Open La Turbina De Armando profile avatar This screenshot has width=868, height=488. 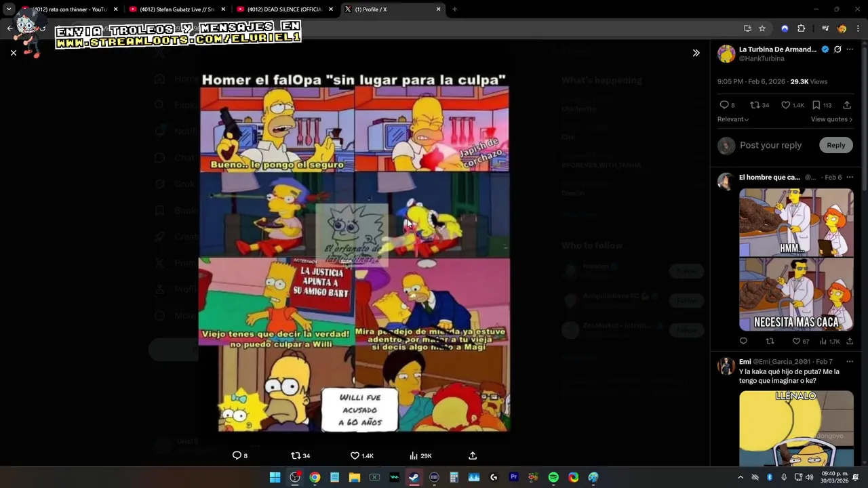726,54
